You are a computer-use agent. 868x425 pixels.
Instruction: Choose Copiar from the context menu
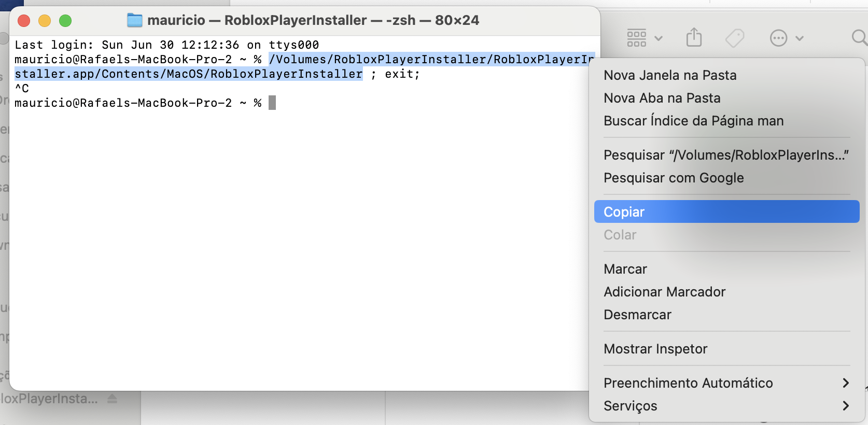coord(624,212)
